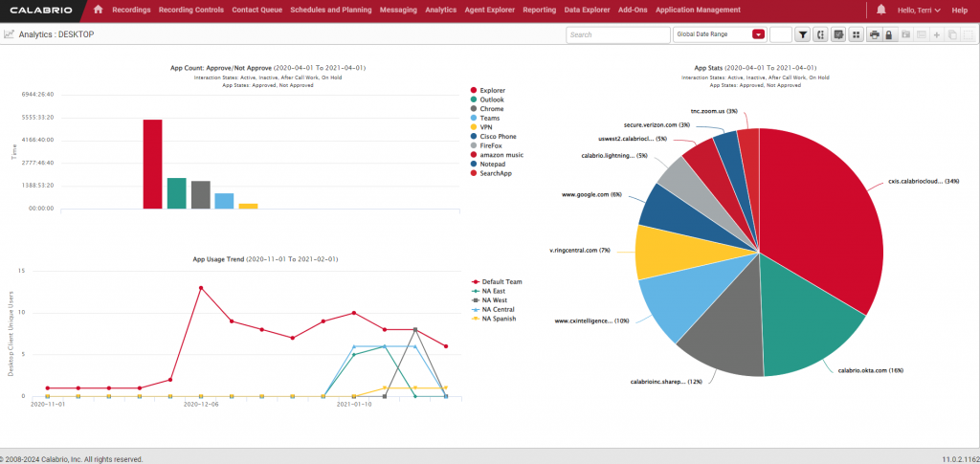Click the padlock lock icon
Viewport: 980px width, 464px height.
click(889, 34)
